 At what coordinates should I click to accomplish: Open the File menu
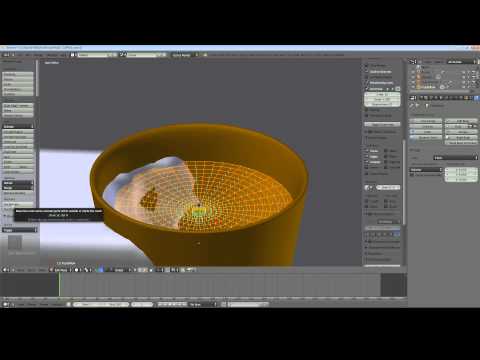[x=20, y=55]
